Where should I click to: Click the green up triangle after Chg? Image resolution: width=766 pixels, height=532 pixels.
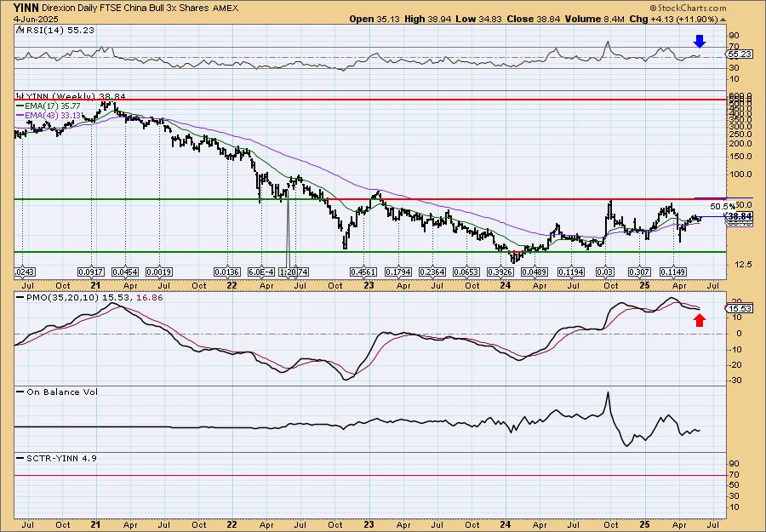coord(723,20)
